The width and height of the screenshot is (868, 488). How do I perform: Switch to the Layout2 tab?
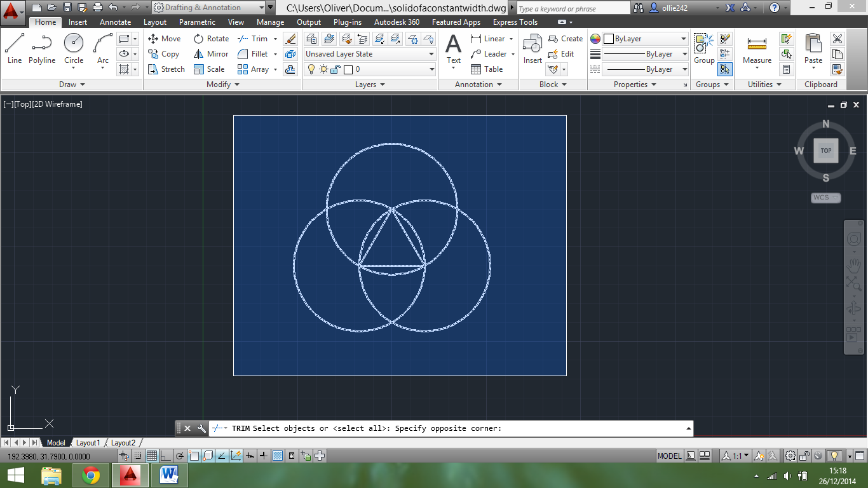click(123, 443)
